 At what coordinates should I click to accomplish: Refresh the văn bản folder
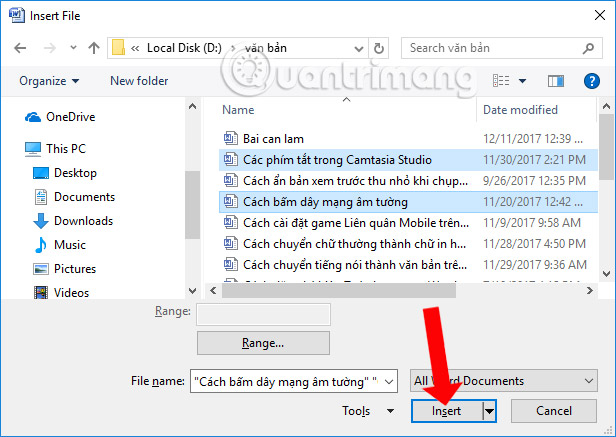(x=379, y=48)
